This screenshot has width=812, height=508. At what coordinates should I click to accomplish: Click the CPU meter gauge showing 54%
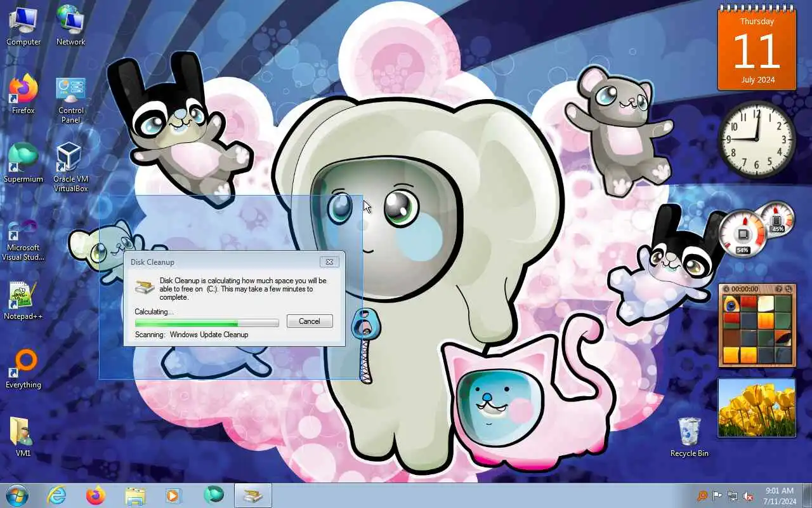tap(743, 233)
